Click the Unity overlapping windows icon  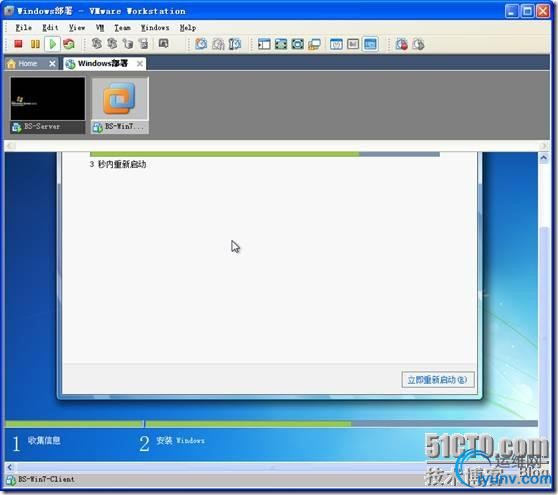point(314,44)
